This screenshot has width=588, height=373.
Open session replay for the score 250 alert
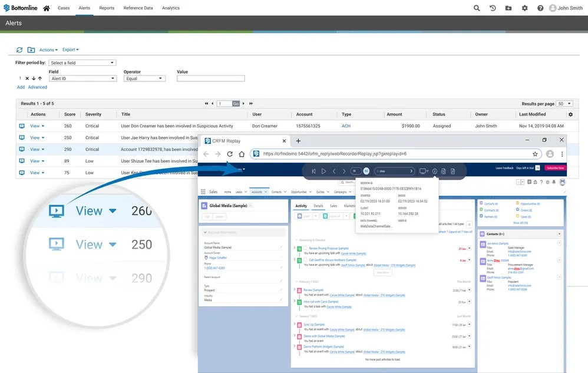(x=22, y=137)
